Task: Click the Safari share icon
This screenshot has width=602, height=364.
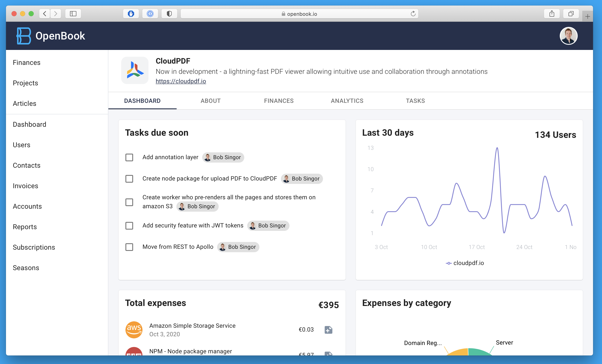Action: (551, 14)
